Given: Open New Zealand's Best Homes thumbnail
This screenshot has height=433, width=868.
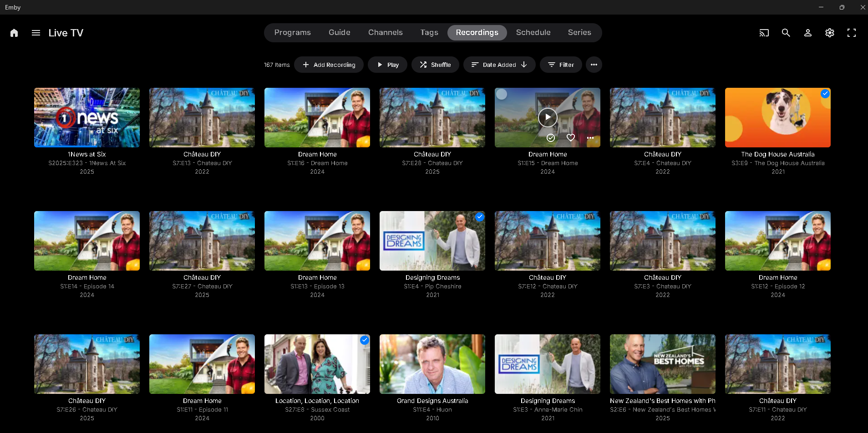Looking at the screenshot, I should (663, 364).
